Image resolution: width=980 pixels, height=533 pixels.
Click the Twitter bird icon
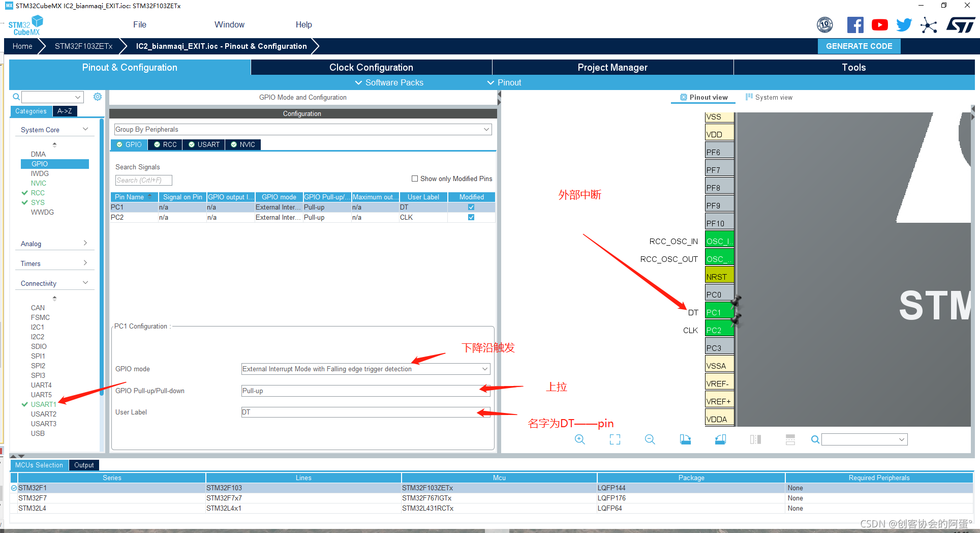[x=904, y=25]
